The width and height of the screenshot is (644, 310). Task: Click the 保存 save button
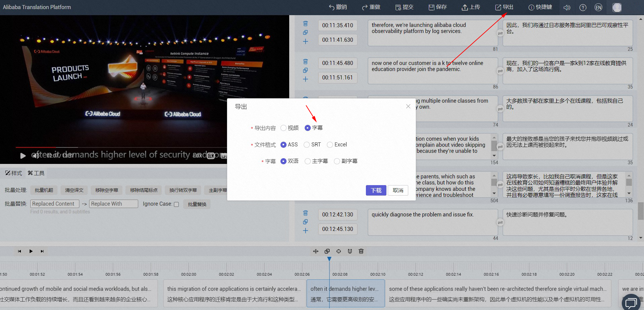click(x=438, y=7)
